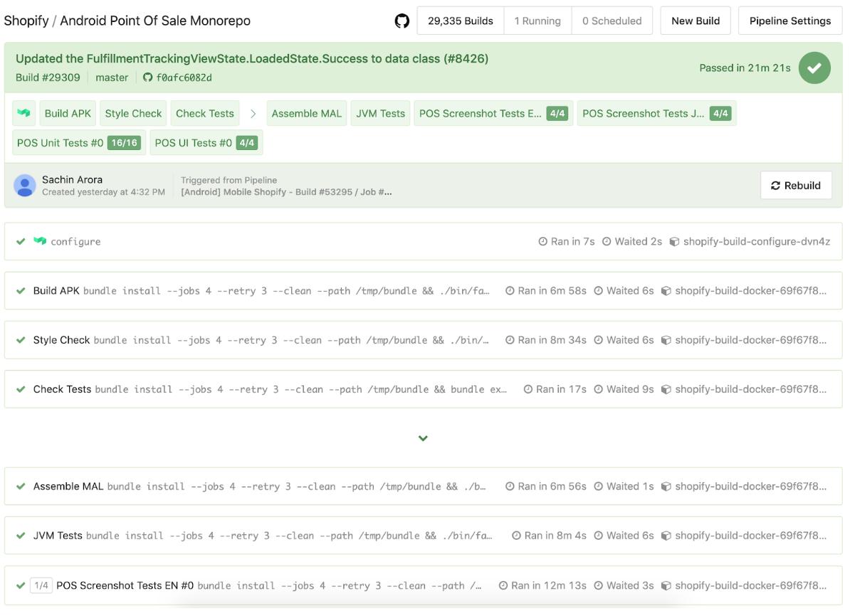850x616 pixels.
Task: Select the pipeline upload step icon chip
Action: (x=24, y=114)
